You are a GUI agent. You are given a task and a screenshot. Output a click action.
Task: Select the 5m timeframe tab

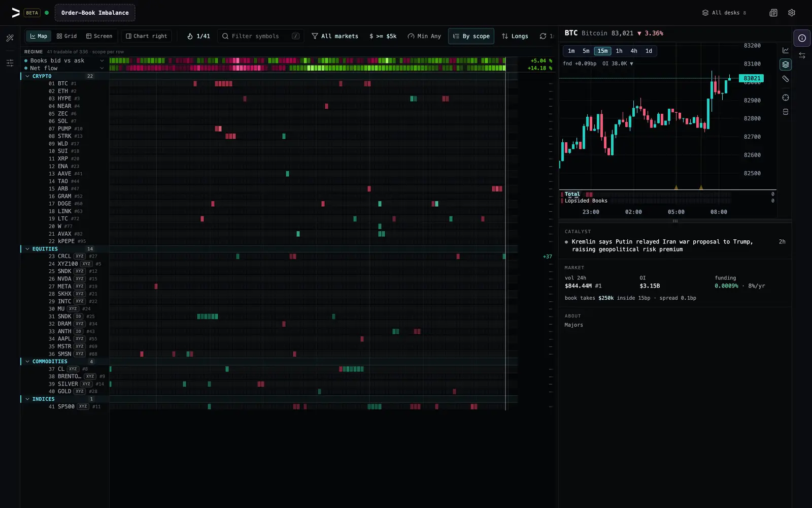point(586,51)
